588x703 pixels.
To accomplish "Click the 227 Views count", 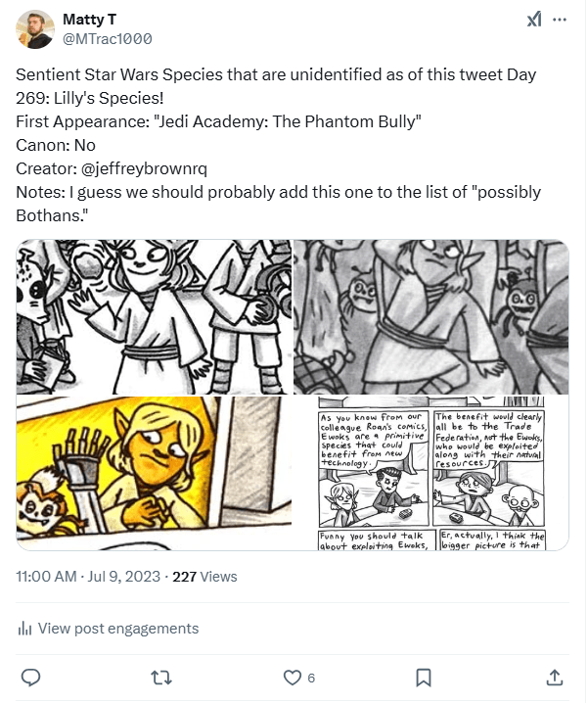I will [x=204, y=577].
